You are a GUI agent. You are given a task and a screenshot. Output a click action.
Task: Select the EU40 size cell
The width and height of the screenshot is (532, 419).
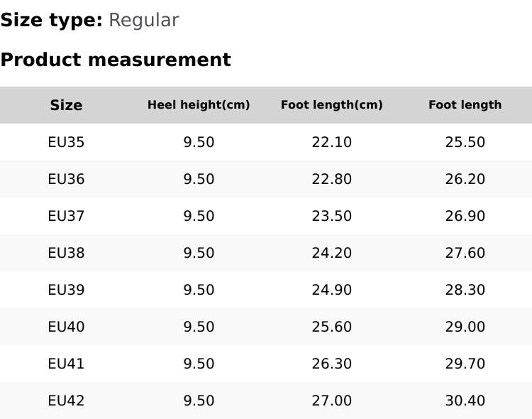(x=66, y=327)
